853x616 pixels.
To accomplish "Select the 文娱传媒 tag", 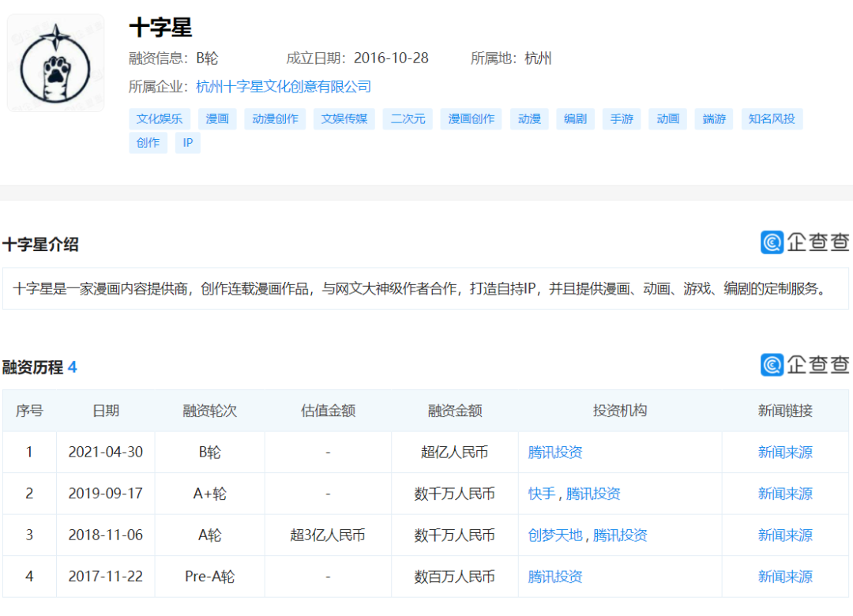I will [x=344, y=118].
